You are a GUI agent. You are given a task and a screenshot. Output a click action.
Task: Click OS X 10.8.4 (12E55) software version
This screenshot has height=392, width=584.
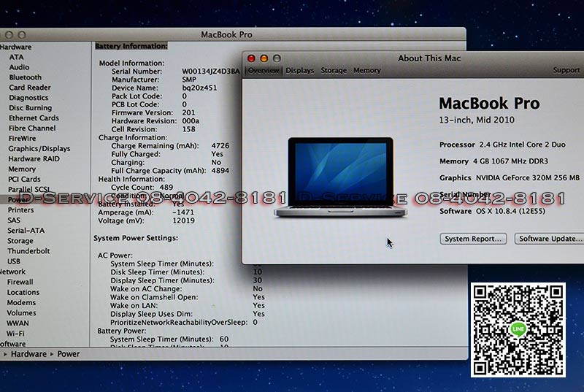[510, 211]
